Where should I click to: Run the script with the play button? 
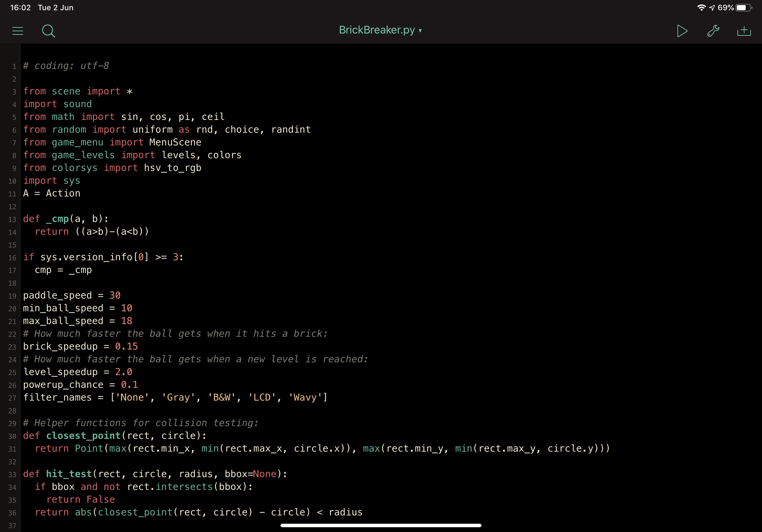pyautogui.click(x=682, y=31)
